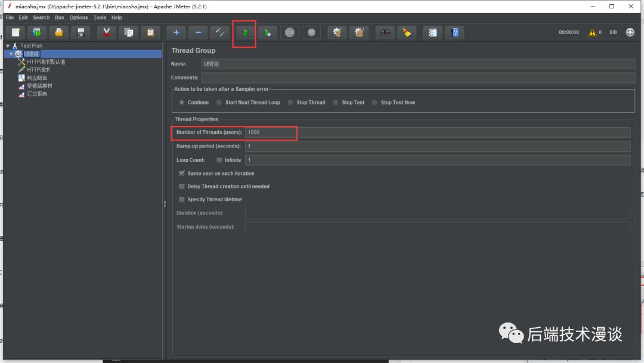Open Help with the question mark icon

tap(454, 32)
